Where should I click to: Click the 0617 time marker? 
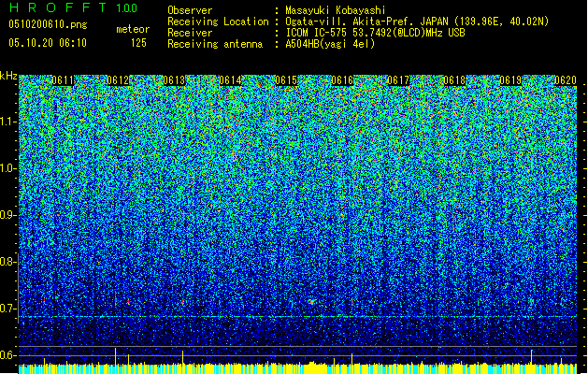point(398,80)
